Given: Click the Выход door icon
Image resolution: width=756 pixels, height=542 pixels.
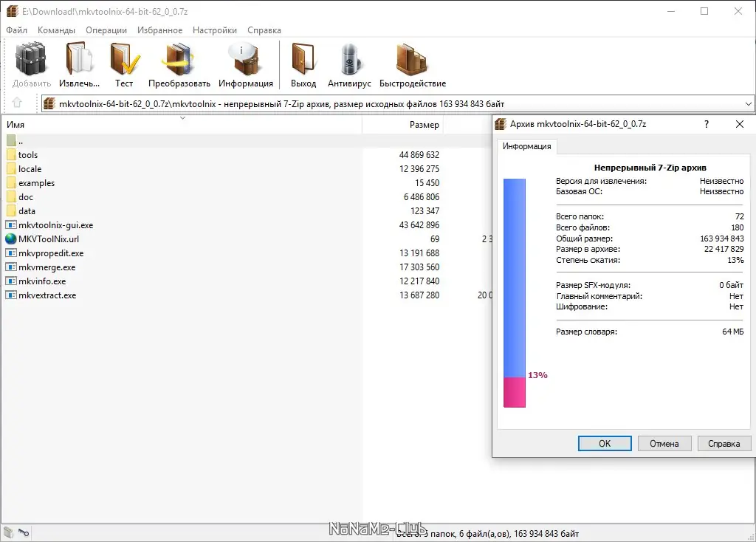Looking at the screenshot, I should tap(303, 59).
